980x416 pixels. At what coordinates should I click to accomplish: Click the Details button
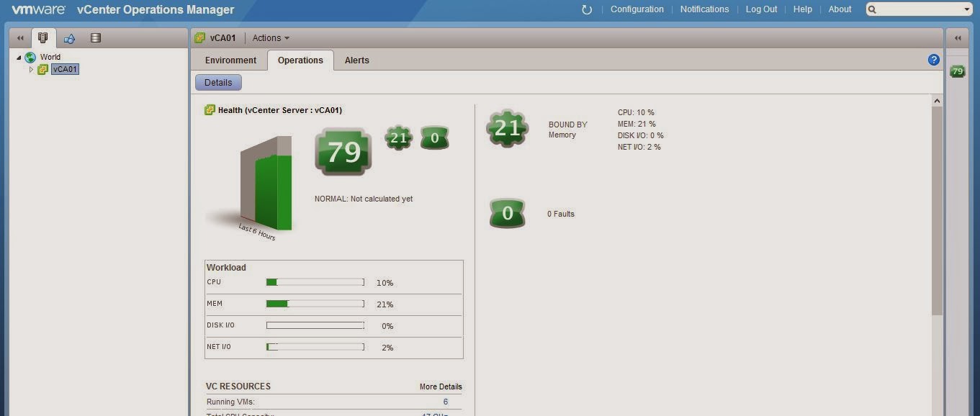click(x=218, y=83)
